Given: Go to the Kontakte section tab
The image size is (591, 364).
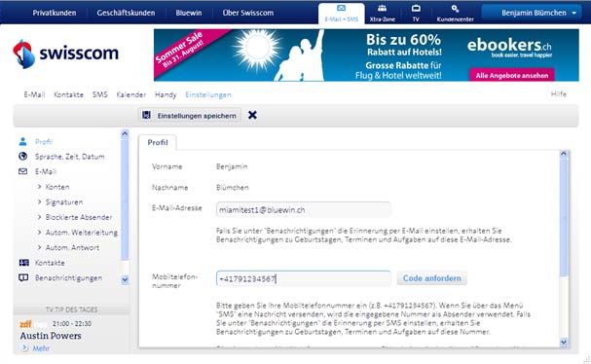Looking at the screenshot, I should 68,94.
